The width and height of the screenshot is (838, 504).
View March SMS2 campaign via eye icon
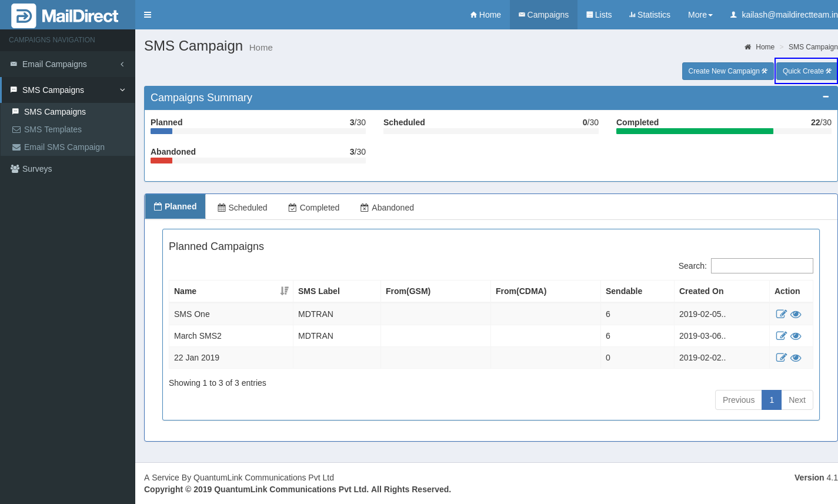796,336
